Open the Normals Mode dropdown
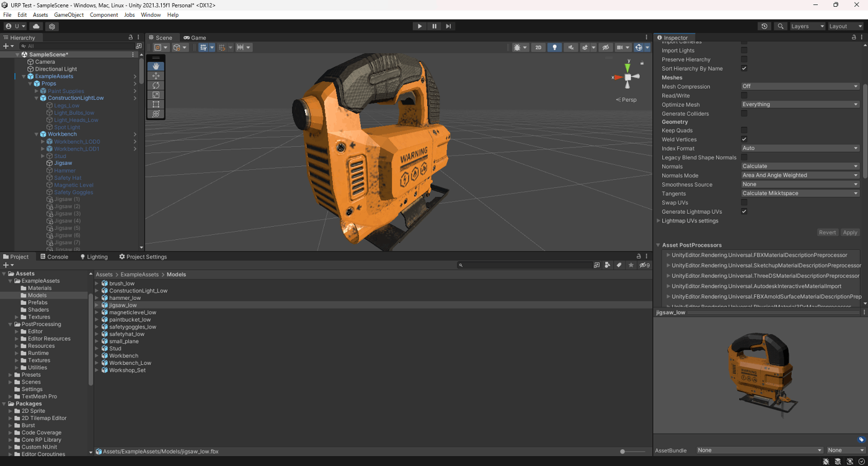The image size is (868, 466). pos(800,175)
